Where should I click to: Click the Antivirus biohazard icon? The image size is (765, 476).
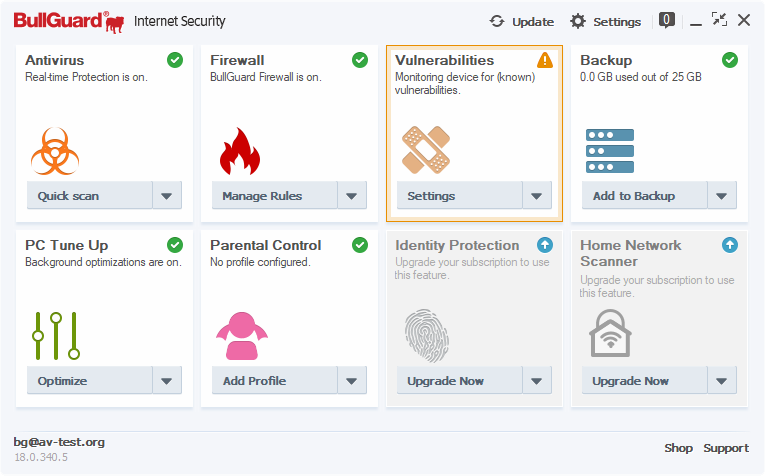[55, 150]
